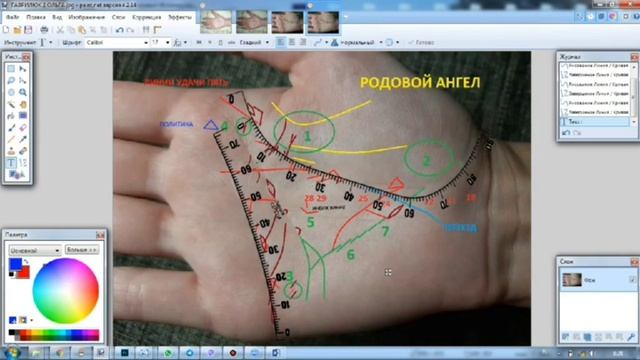The image size is (640, 360).
Task: Click the Cut scissors icon
Action: tap(60, 30)
